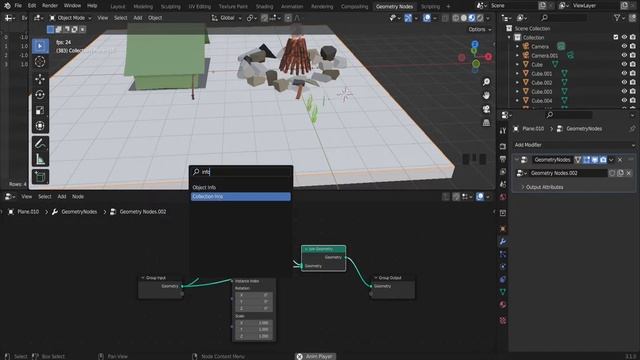Expand the Output Attributes panel
This screenshot has height=360, width=640.
[544, 187]
